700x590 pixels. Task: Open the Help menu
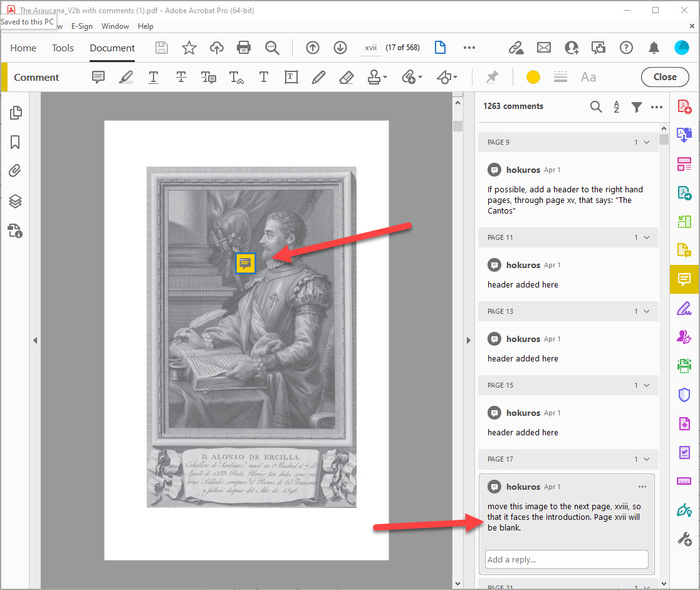[145, 26]
